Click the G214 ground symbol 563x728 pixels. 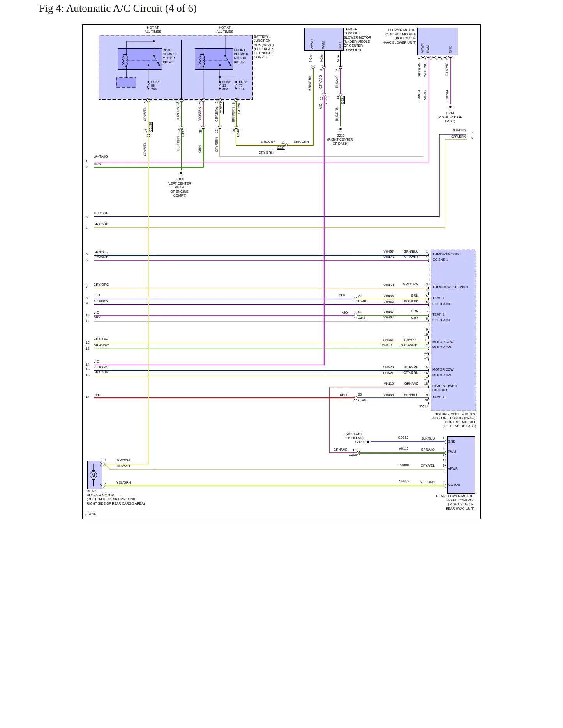click(x=450, y=107)
